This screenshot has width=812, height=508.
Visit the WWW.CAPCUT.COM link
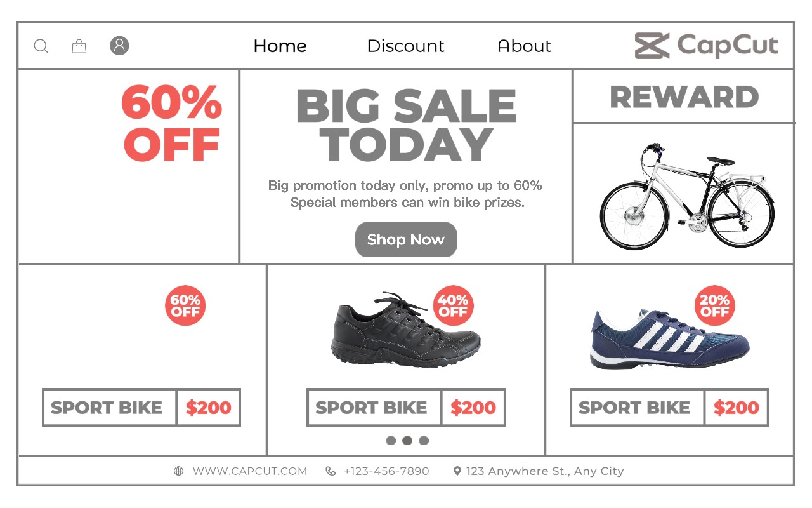[250, 471]
